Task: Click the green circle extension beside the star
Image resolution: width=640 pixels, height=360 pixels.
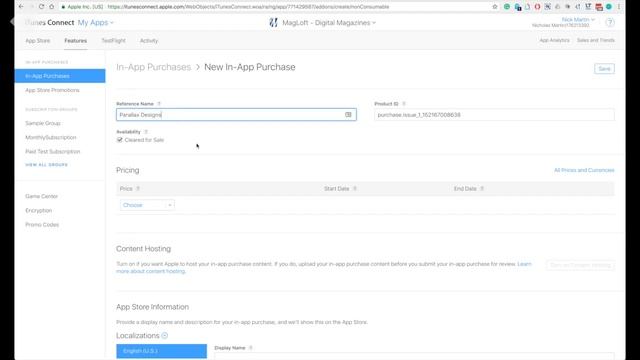Action: (507, 7)
